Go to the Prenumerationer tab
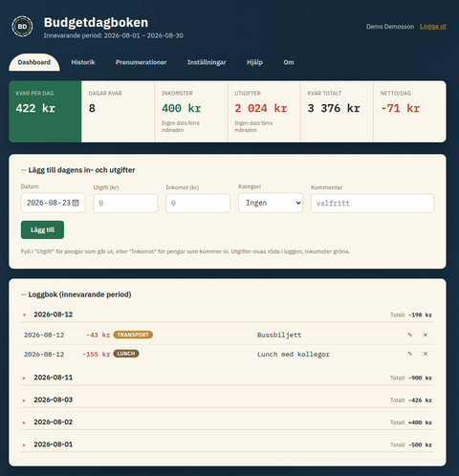Screen dimensions: 459x476 pyautogui.click(x=142, y=62)
